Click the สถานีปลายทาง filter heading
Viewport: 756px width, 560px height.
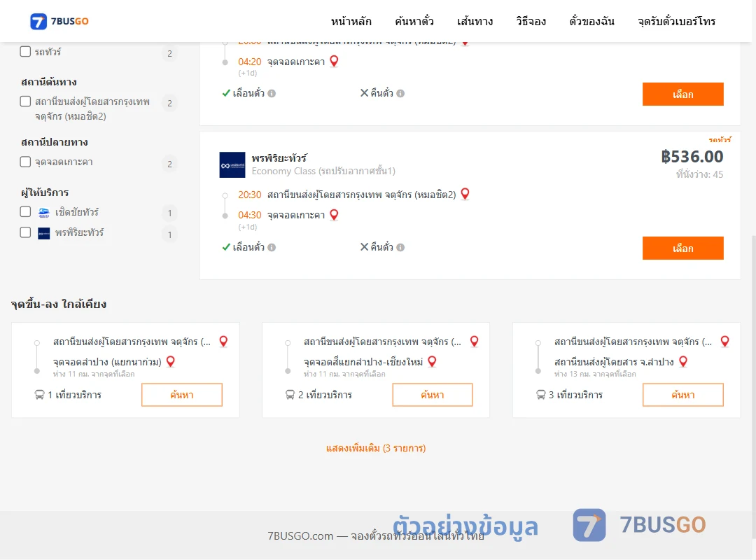(x=55, y=142)
